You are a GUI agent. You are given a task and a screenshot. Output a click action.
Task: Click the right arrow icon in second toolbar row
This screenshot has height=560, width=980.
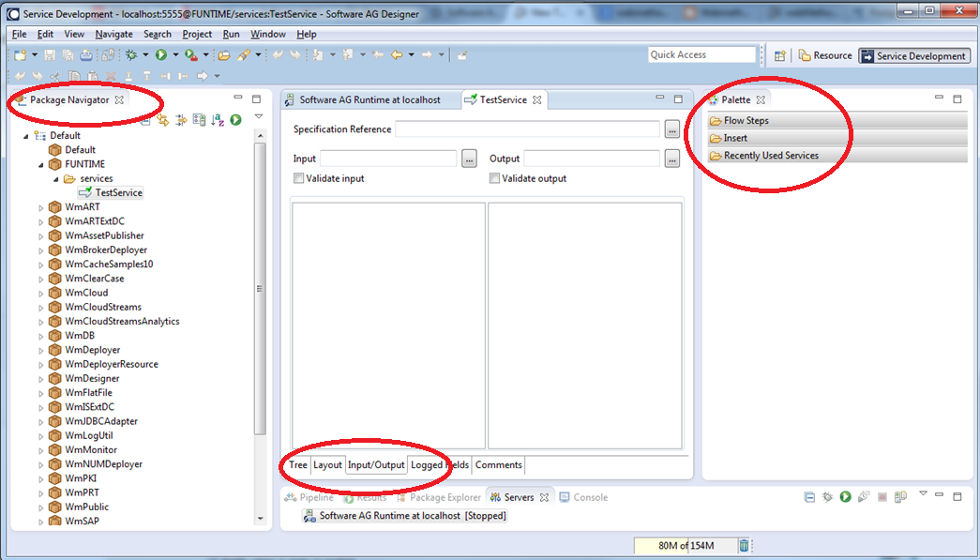click(x=202, y=76)
